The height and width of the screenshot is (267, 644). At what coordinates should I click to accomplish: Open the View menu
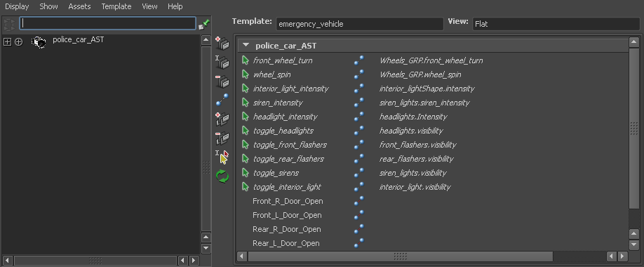tap(149, 6)
